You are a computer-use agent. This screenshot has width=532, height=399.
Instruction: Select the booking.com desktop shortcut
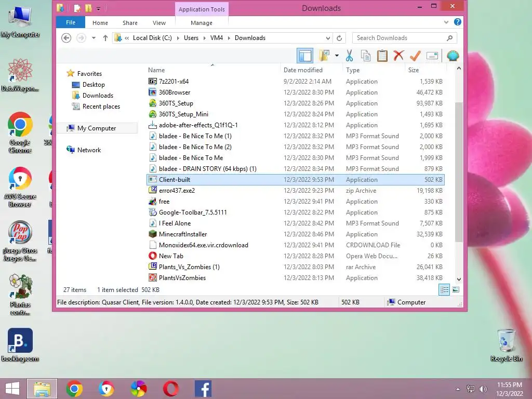(x=20, y=345)
